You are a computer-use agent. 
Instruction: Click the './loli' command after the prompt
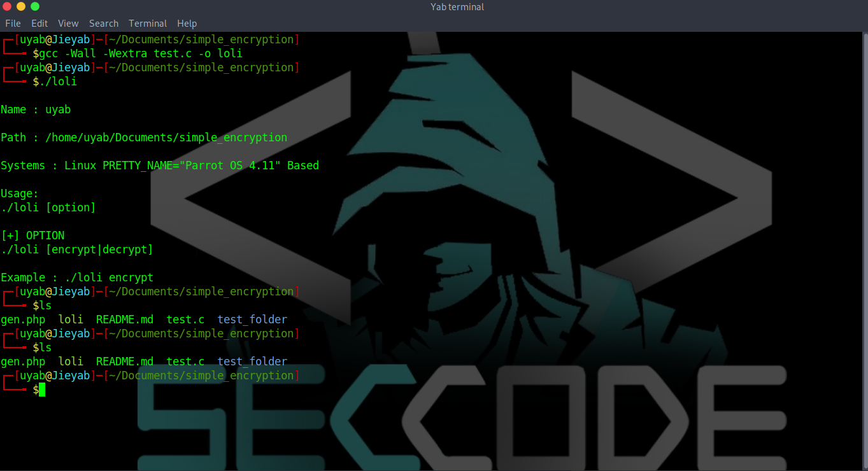[58, 81]
